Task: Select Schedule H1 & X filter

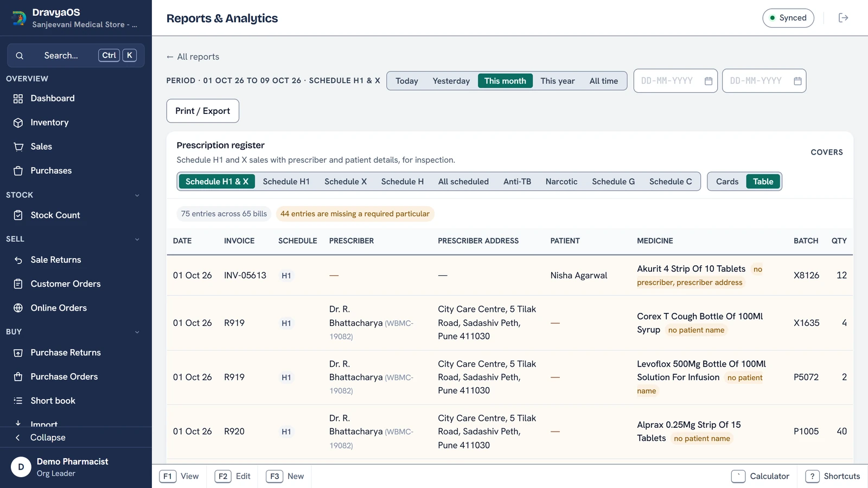Action: tap(217, 182)
